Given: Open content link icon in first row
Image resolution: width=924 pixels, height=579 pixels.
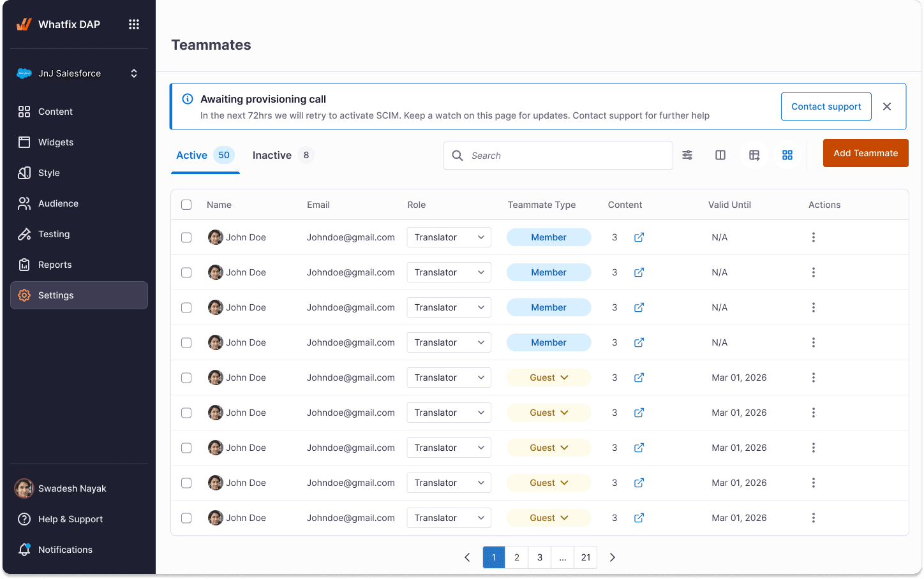Looking at the screenshot, I should point(639,237).
